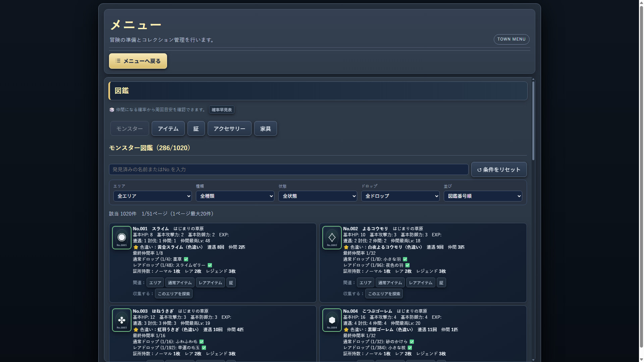Click the green check next to ふわふわ毛

pyautogui.click(x=202, y=342)
